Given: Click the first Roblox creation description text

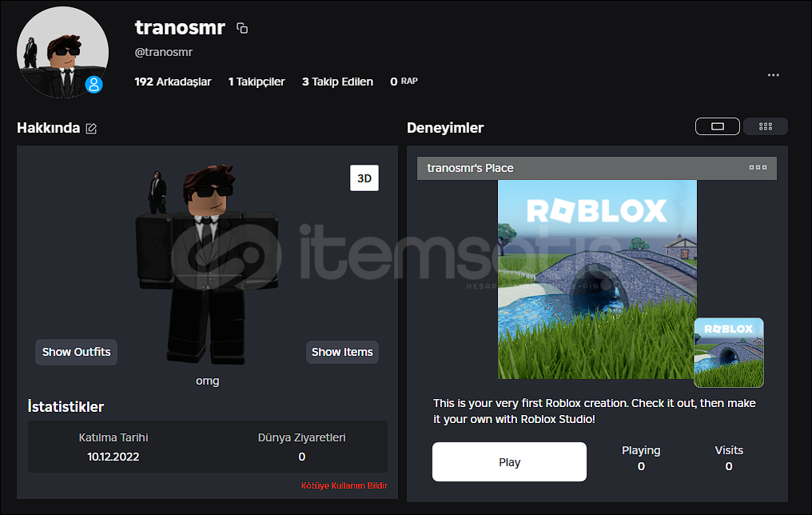Looking at the screenshot, I should (595, 411).
